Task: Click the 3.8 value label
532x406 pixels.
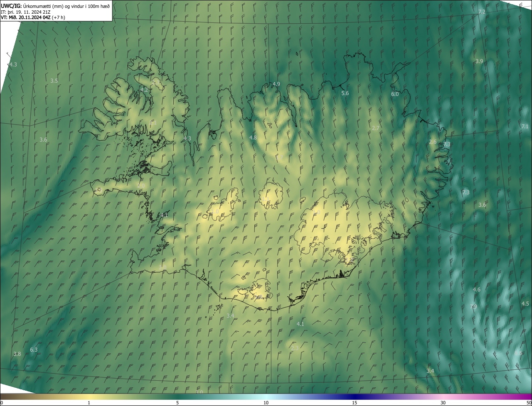Action: (x=17, y=354)
